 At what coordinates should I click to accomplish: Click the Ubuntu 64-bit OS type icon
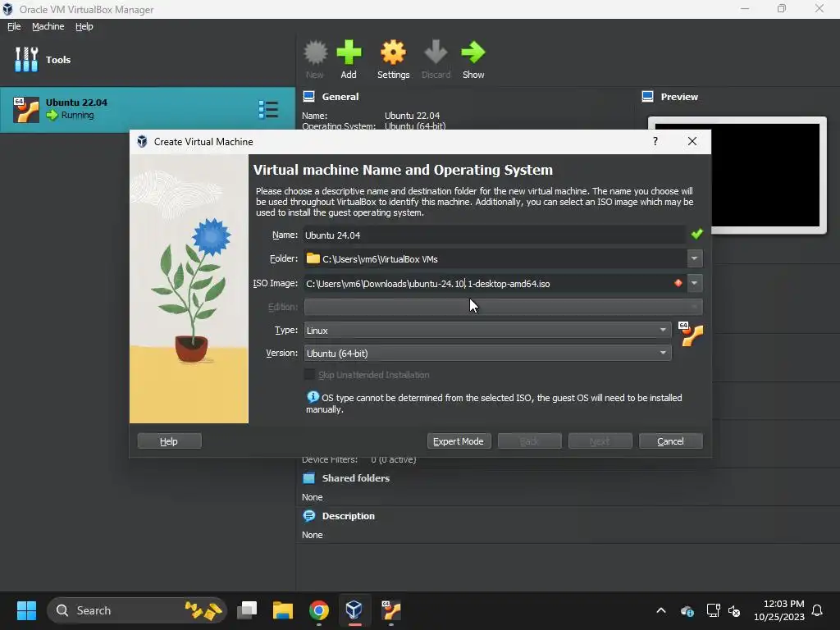pyautogui.click(x=691, y=335)
